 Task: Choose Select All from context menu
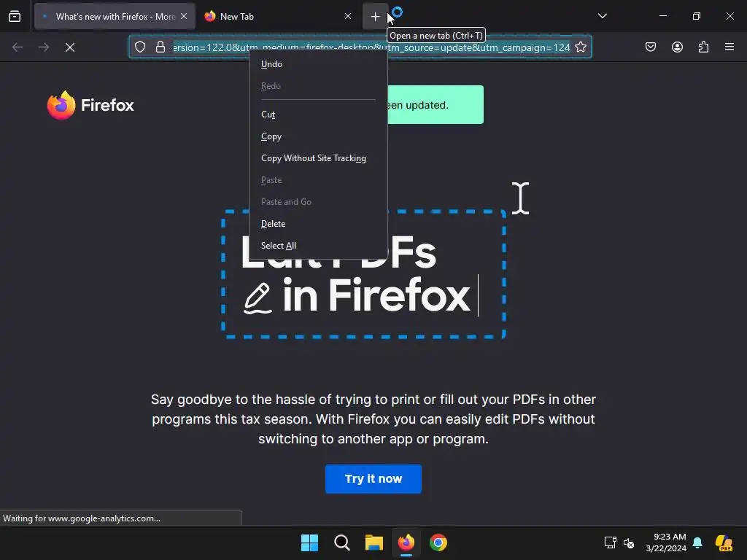(x=318, y=246)
